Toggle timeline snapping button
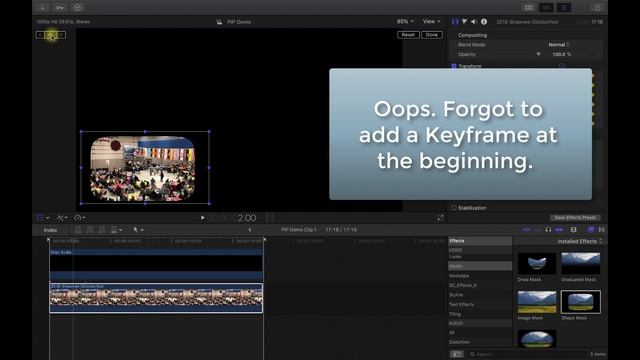 [559, 230]
